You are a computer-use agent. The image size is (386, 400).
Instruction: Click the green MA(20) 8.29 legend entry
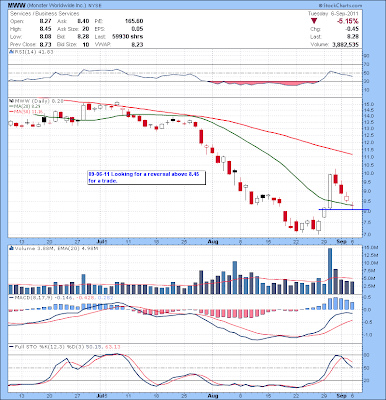pyautogui.click(x=26, y=106)
